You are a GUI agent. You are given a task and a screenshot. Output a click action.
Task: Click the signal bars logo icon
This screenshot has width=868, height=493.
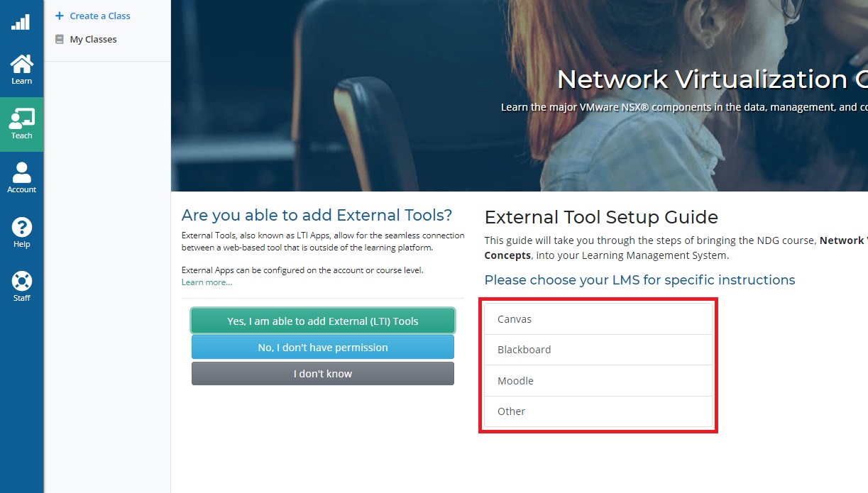point(21,22)
